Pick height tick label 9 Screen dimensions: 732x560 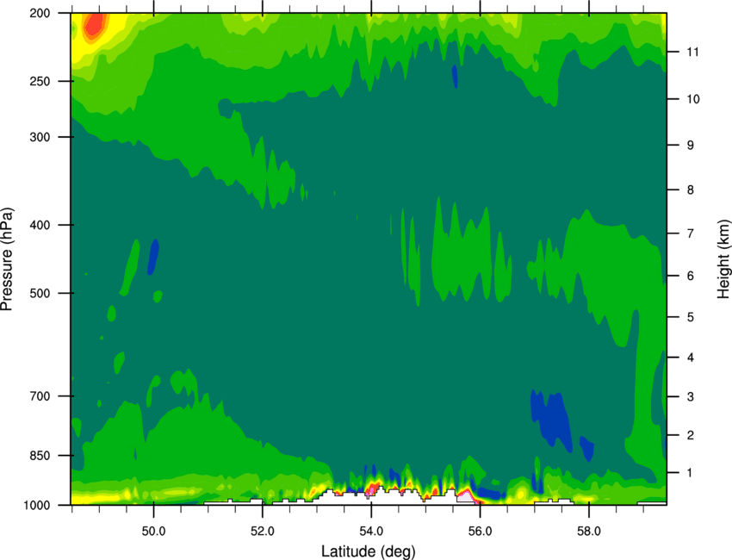pyautogui.click(x=690, y=146)
